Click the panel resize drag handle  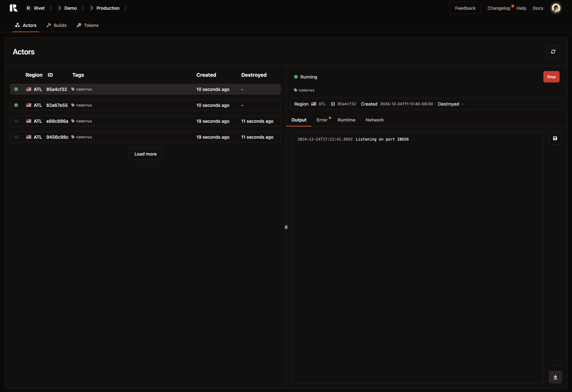(286, 227)
